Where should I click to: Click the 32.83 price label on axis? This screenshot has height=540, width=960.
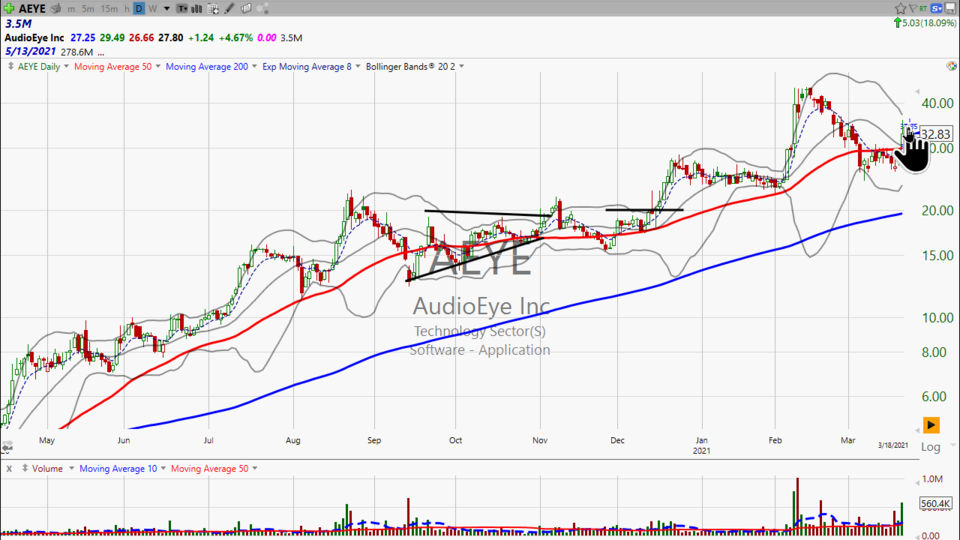pyautogui.click(x=936, y=134)
